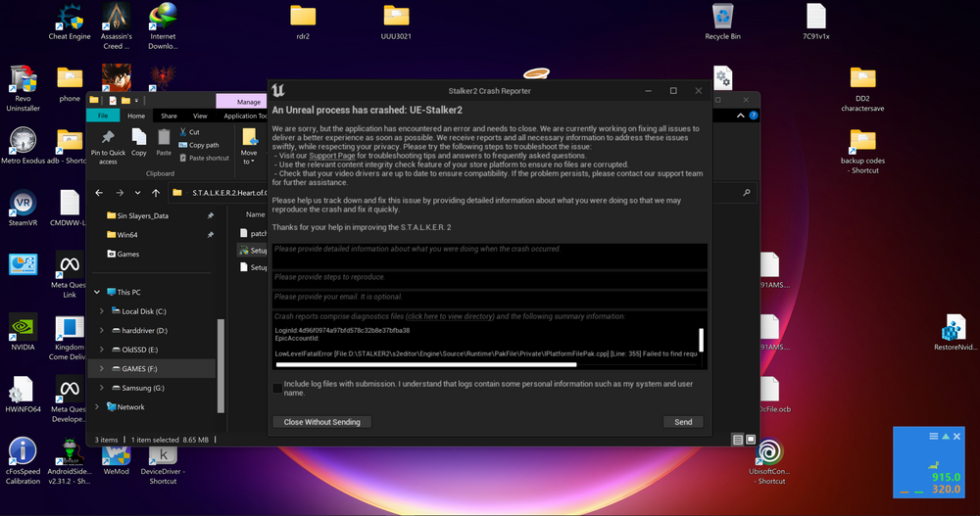This screenshot has width=980, height=516.
Task: Expand the OldSSD (E:) node
Action: pos(101,350)
